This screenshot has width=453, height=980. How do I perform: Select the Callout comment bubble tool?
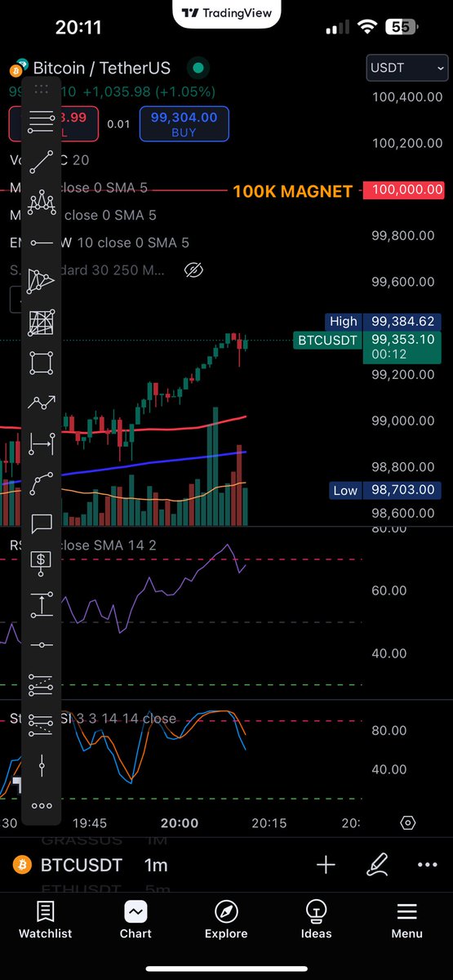(x=42, y=523)
